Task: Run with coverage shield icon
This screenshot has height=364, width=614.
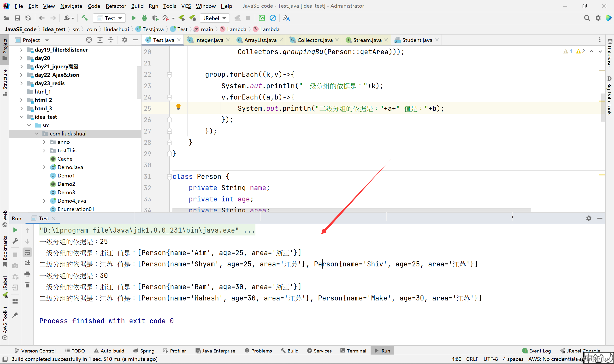Action: [x=155, y=18]
